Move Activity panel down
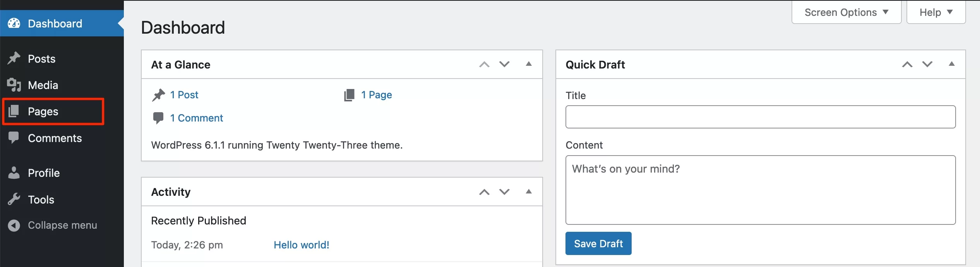 tap(504, 192)
